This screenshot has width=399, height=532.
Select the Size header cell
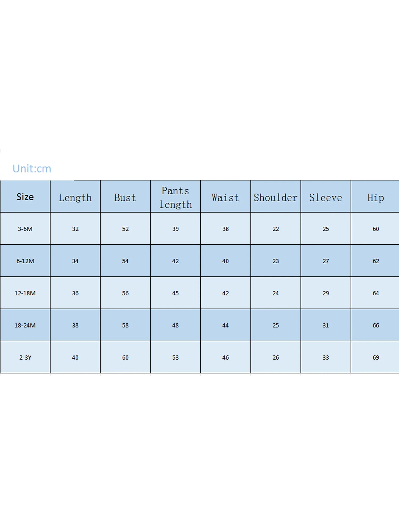click(25, 197)
